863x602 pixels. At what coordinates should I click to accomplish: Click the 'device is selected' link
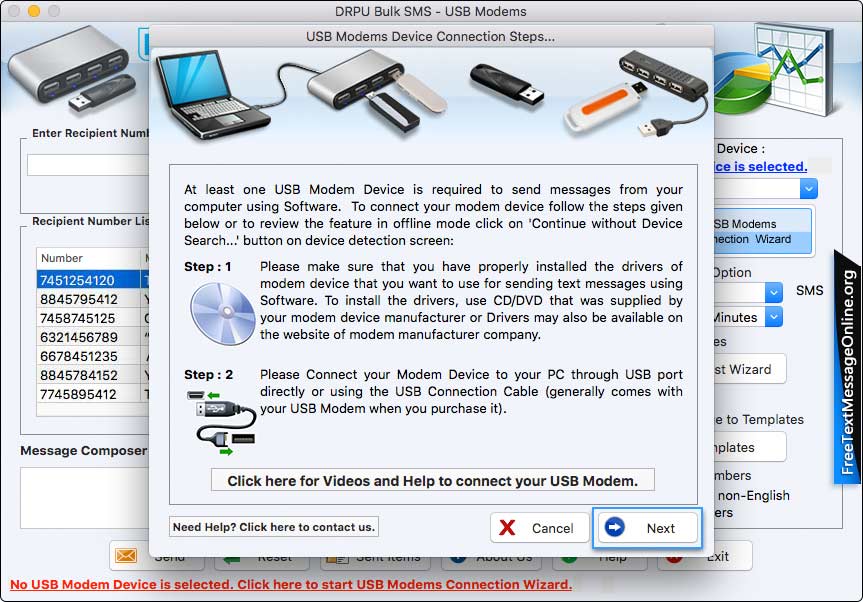tap(761, 166)
